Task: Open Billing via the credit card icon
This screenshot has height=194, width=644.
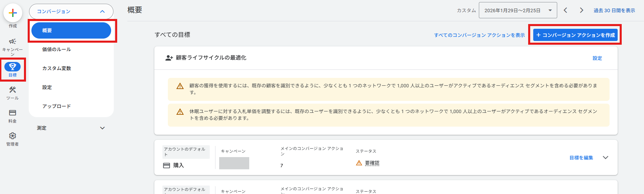Action: click(12, 113)
